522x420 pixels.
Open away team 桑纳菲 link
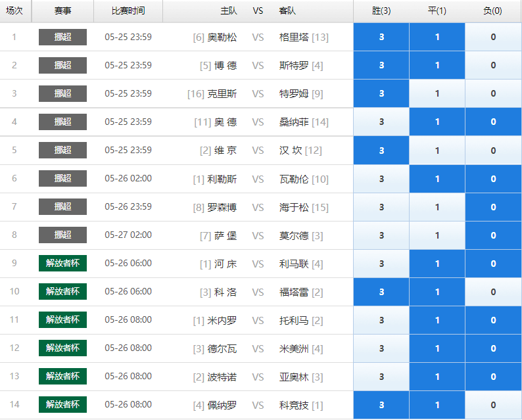point(294,122)
